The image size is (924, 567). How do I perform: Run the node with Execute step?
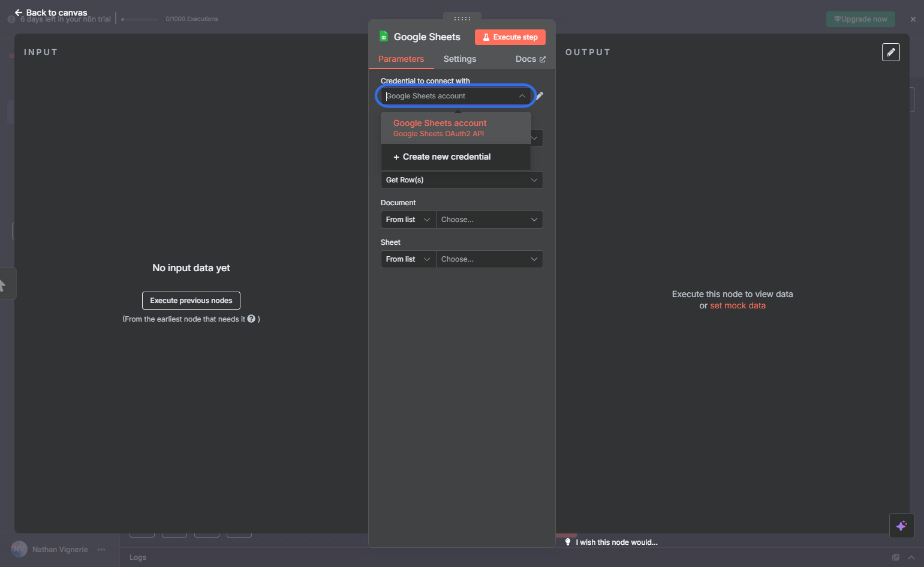[x=510, y=37]
